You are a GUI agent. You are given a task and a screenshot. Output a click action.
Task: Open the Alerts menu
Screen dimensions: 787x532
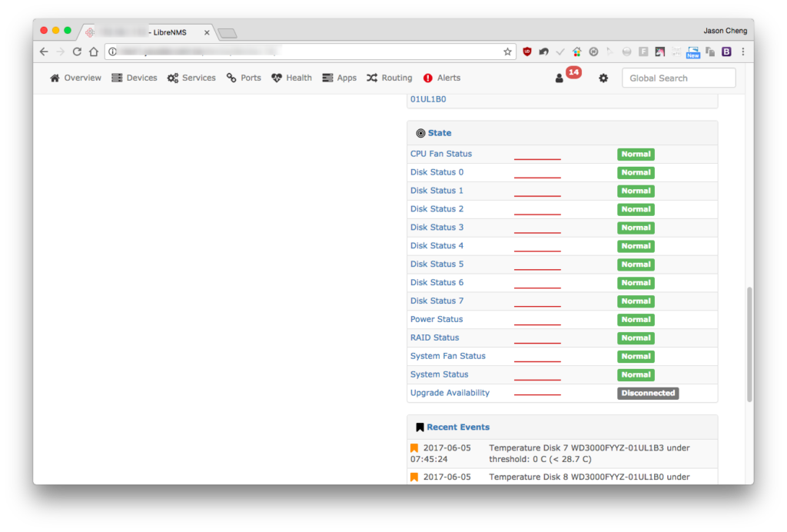click(442, 78)
